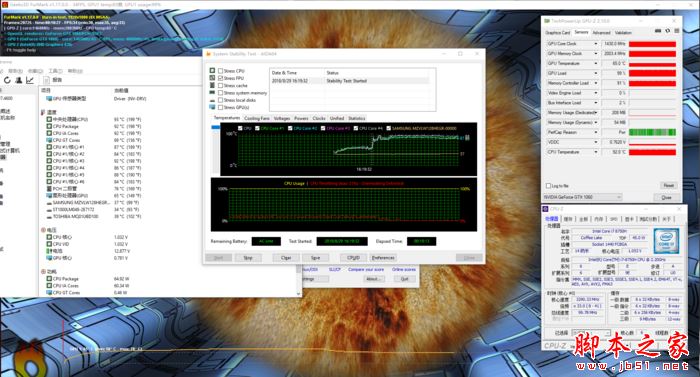Image resolution: width=700 pixels, height=377 pixels.
Task: Open NVIDIA GeForce GTX 1060 device selector
Action: 583,197
